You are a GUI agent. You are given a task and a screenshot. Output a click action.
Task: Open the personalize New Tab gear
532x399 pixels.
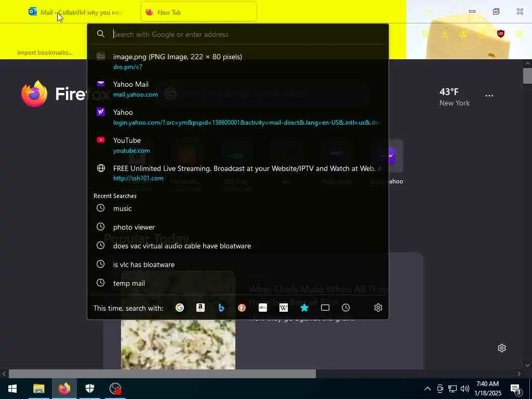(x=502, y=348)
